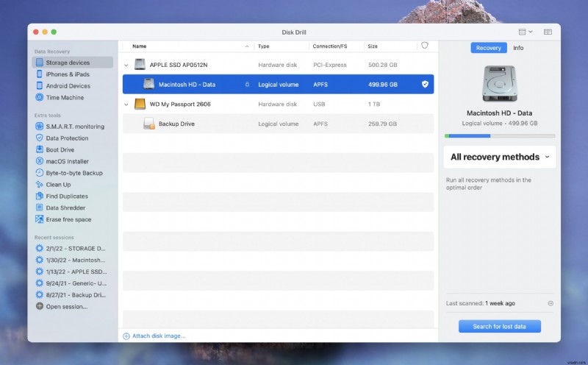Open the view options dropdown in the title bar
Viewport: 588px width, 365px height.
click(526, 32)
